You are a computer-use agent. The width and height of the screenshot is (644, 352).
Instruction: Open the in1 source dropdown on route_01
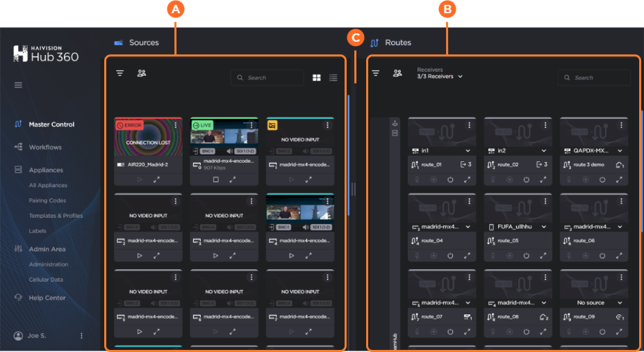(x=468, y=151)
